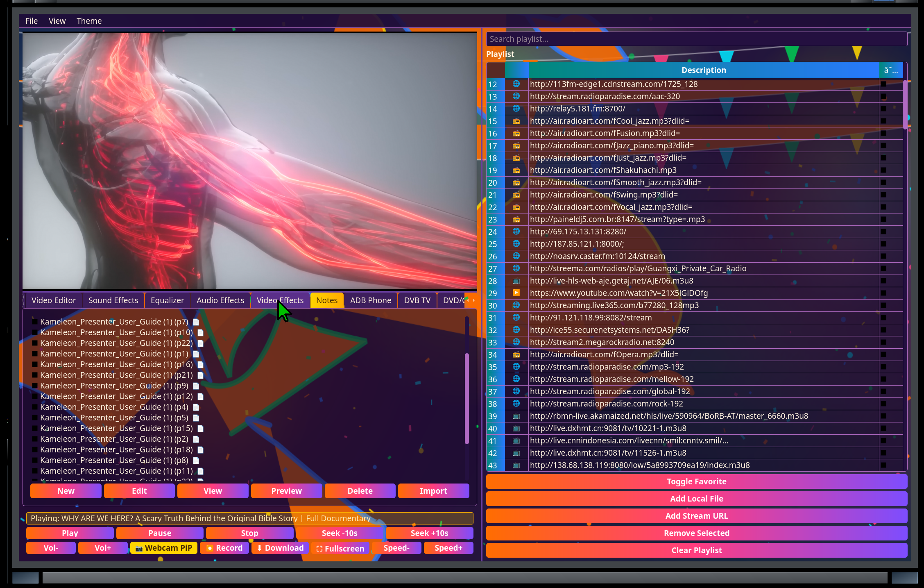
Task: Click the radio icon for fOpera row
Action: tap(516, 354)
